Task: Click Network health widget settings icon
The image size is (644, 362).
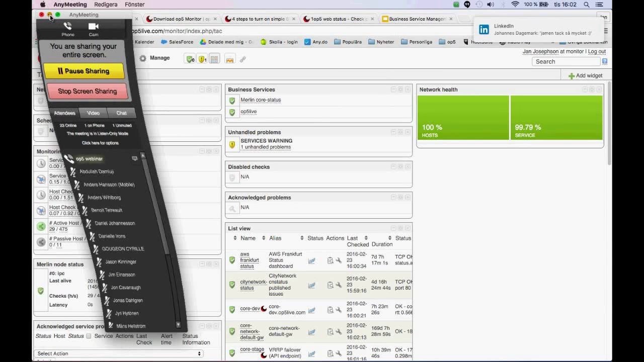Action: coord(592,89)
